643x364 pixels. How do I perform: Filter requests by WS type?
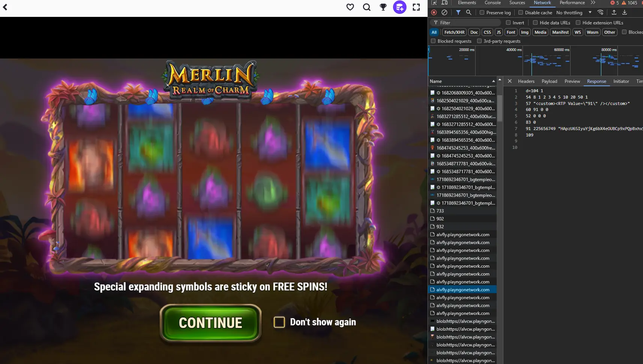pyautogui.click(x=578, y=32)
